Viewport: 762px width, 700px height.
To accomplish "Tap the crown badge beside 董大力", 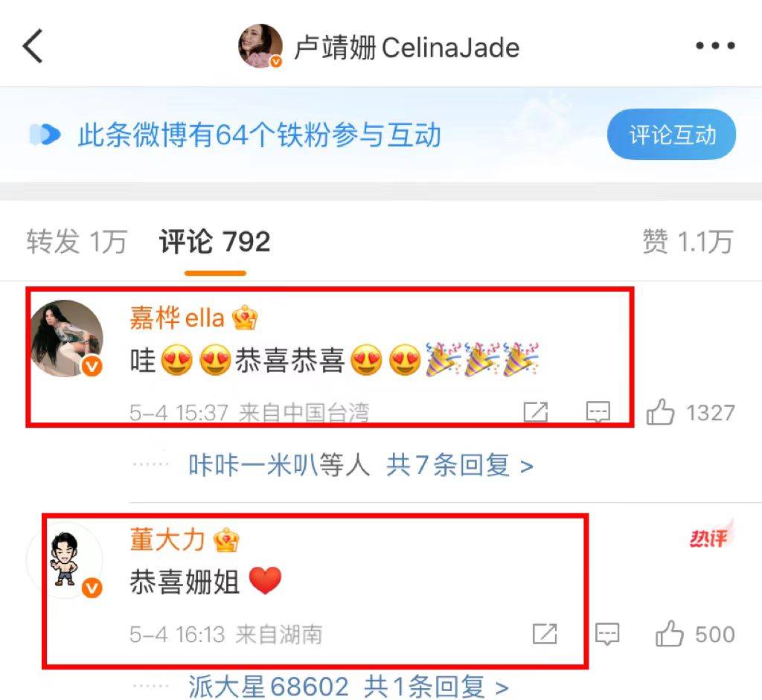I will [x=226, y=540].
